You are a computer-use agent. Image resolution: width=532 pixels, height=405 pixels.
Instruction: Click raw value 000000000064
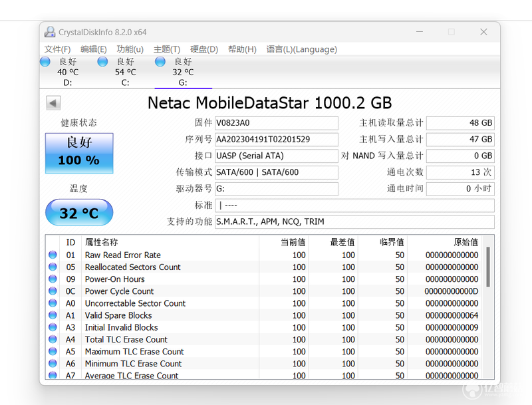click(452, 315)
